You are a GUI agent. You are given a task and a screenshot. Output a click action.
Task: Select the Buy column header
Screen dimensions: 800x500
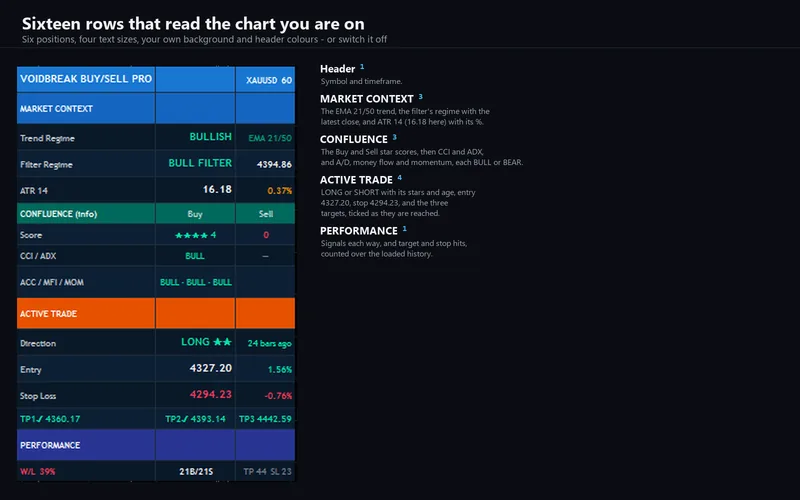pos(195,214)
